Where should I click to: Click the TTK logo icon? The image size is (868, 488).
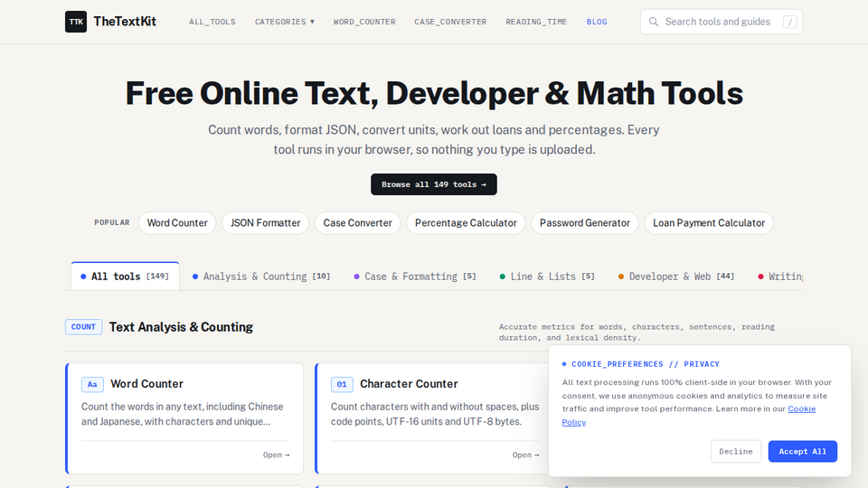[x=76, y=22]
